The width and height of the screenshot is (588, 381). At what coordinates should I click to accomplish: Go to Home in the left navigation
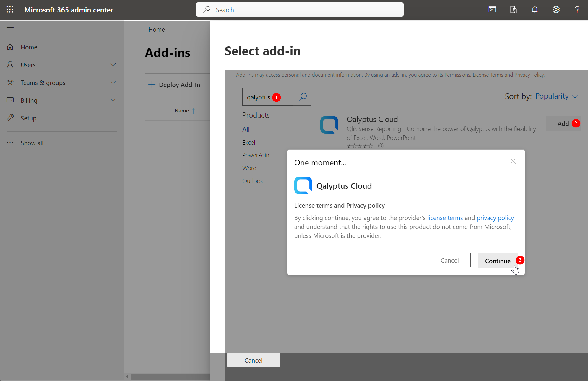(x=29, y=47)
